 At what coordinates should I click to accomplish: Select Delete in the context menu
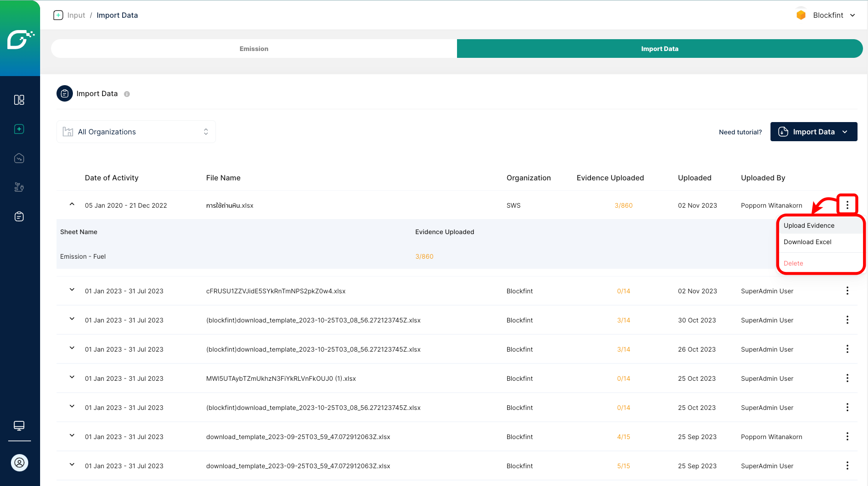click(793, 263)
